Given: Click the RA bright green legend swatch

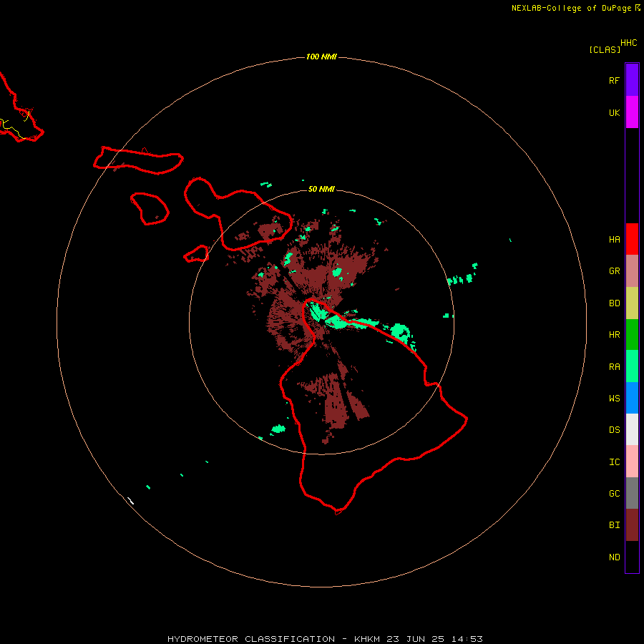Looking at the screenshot, I should point(632,366).
